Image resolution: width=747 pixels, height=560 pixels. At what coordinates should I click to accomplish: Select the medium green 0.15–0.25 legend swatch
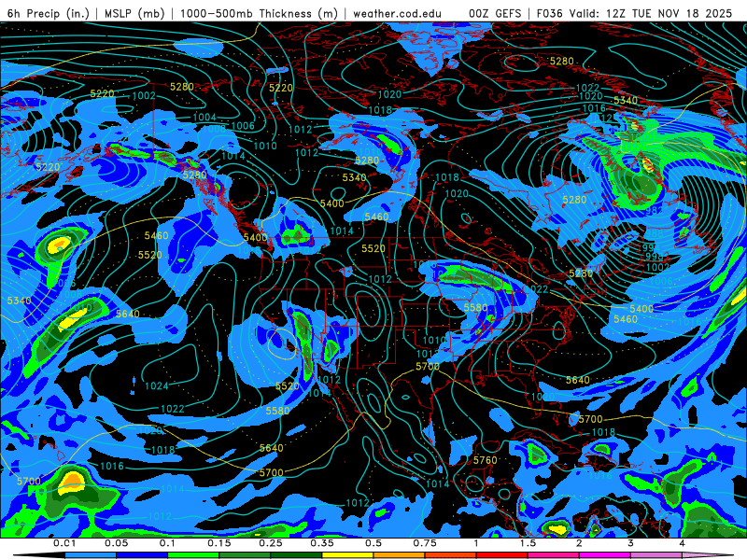pyautogui.click(x=245, y=555)
